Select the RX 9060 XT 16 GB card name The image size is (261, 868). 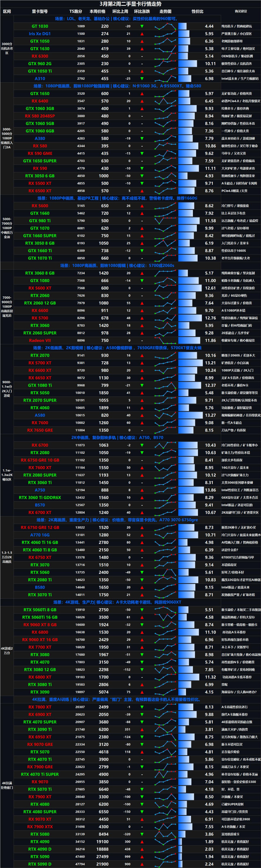point(40,640)
